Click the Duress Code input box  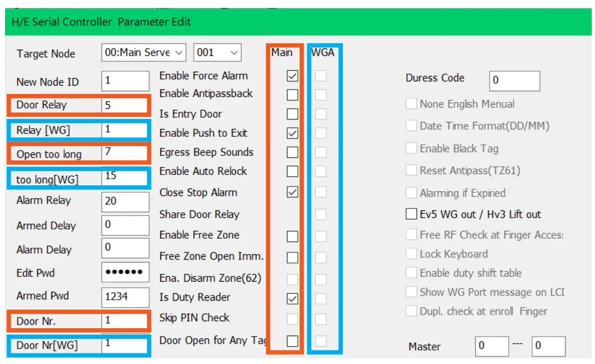pyautogui.click(x=514, y=81)
